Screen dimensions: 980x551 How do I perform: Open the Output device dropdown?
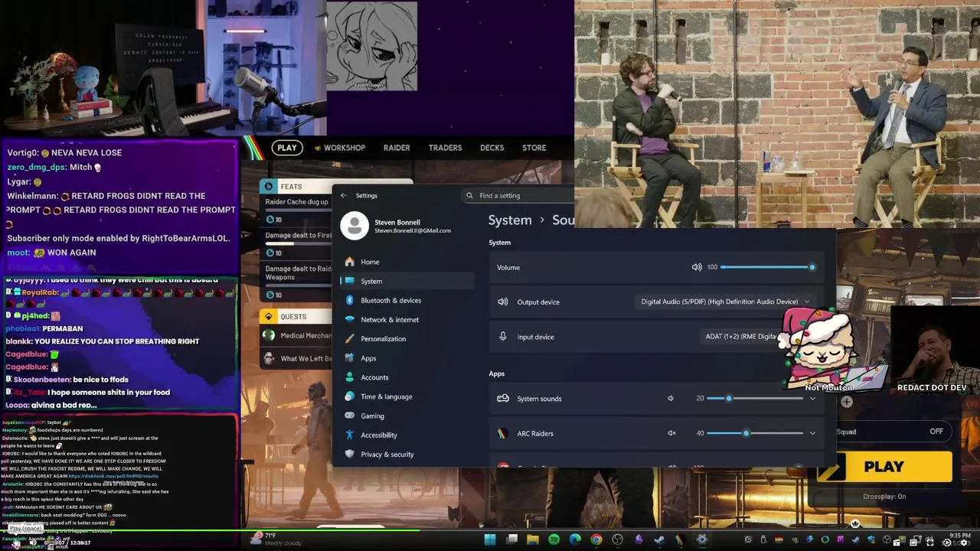724,302
